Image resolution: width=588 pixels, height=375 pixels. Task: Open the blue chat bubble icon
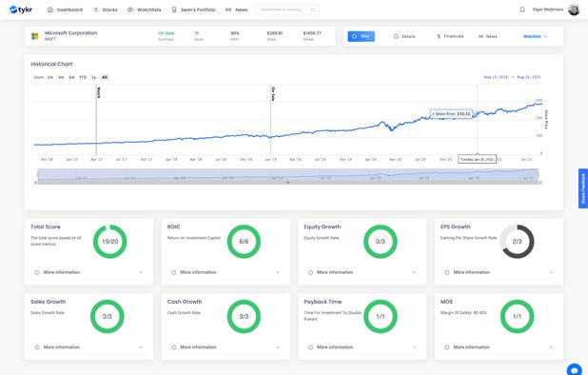[574, 369]
